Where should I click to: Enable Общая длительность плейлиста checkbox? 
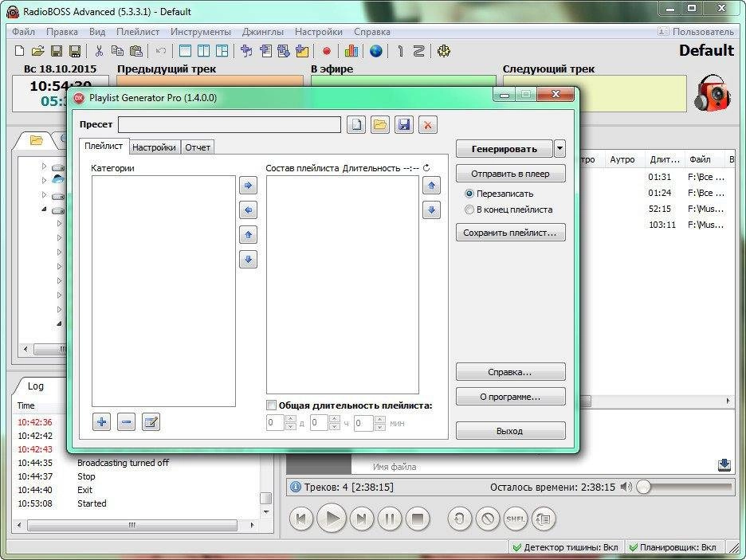271,405
